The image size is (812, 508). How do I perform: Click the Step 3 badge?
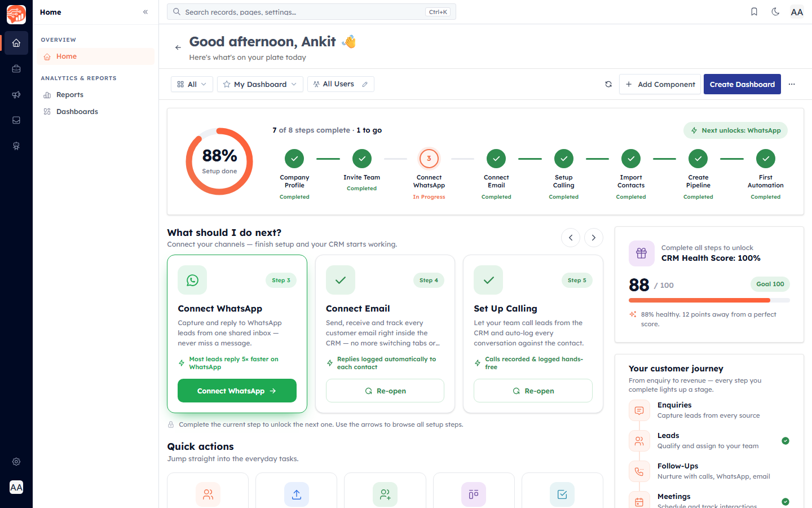pyautogui.click(x=281, y=280)
